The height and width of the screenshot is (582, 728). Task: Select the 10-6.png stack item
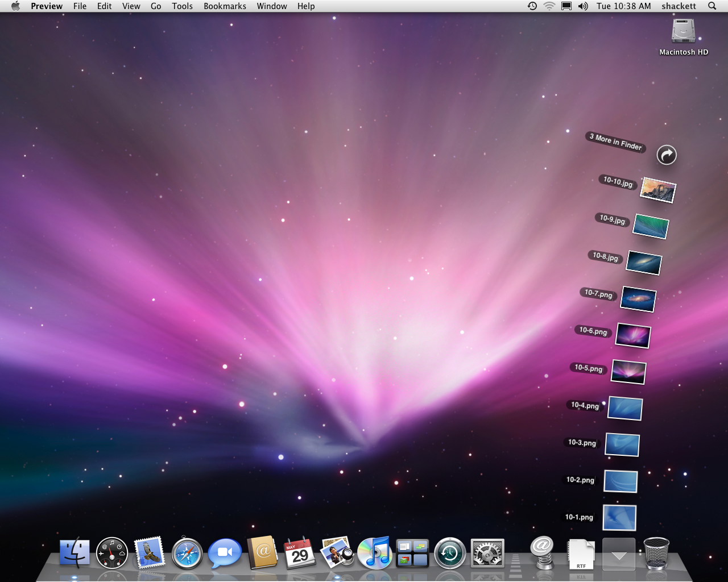(x=632, y=335)
